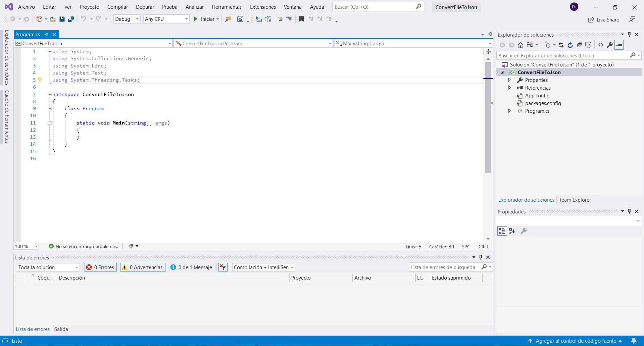Expand the Referencias tree node

[509, 88]
